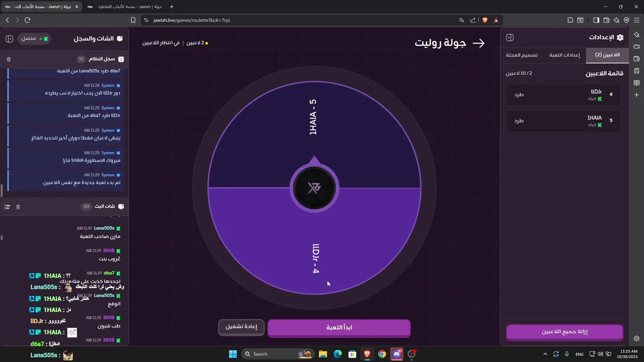Click the taskbar Search box
Screen dimensions: 644x362
[x=278, y=354]
